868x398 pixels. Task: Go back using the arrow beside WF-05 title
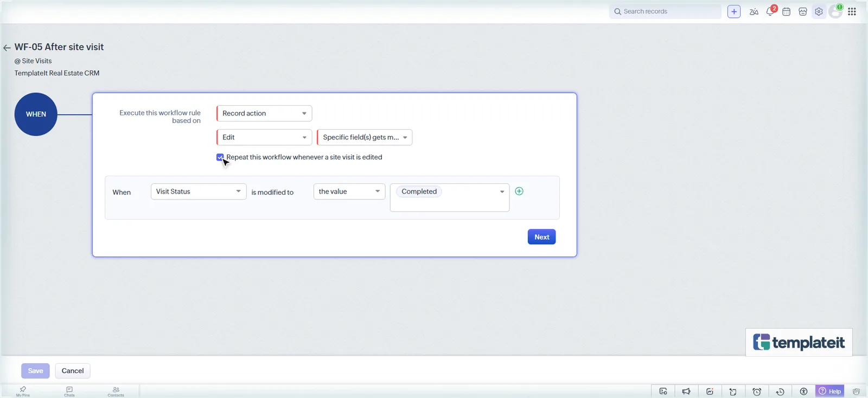coord(7,48)
